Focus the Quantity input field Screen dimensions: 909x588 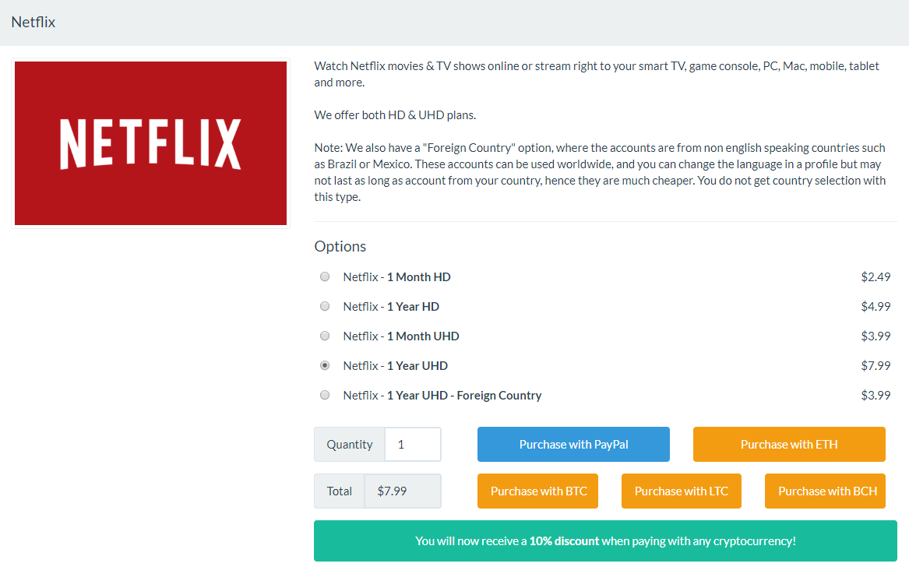coord(413,444)
